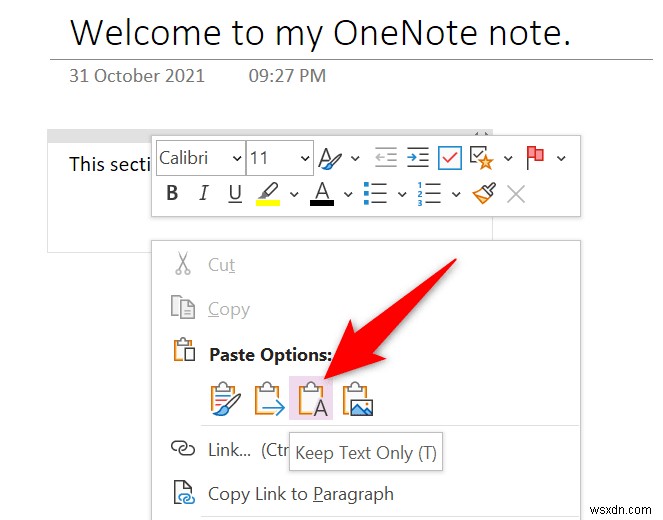Open font color dropdown arrow
Image resolution: width=663 pixels, height=520 pixels.
pos(348,194)
